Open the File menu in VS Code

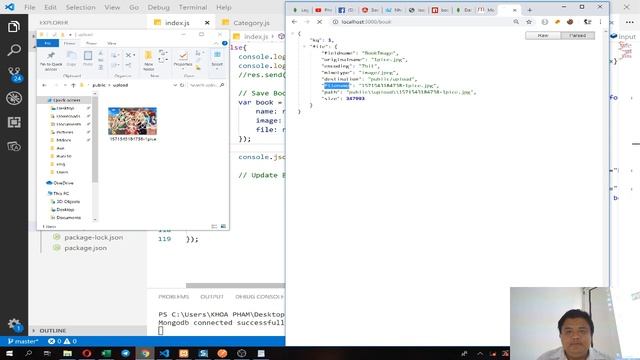29,7
